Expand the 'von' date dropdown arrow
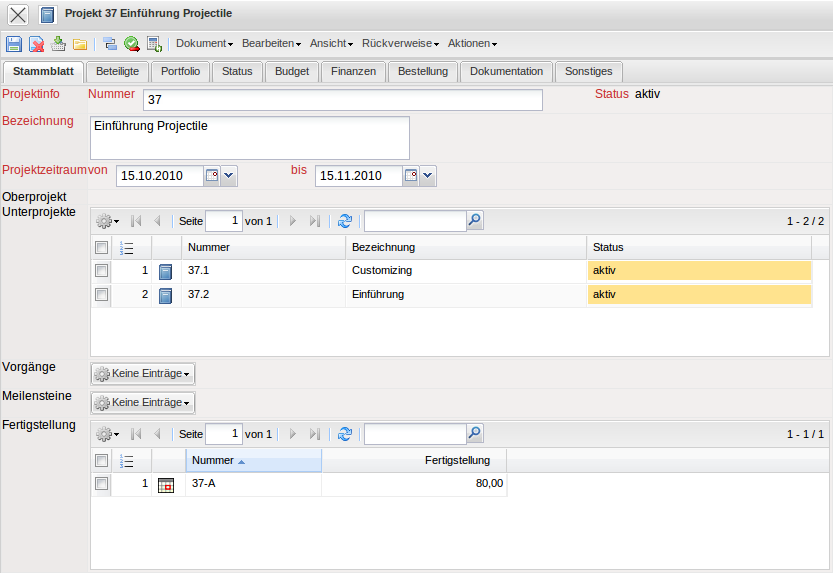 click(x=229, y=176)
